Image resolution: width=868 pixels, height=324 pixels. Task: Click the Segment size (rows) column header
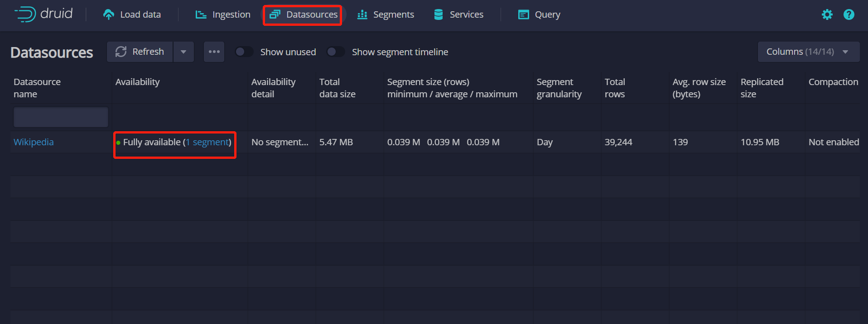[x=458, y=88]
